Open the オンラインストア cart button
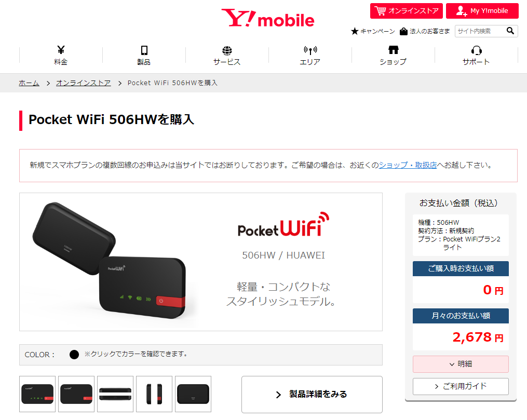The height and width of the screenshot is (420, 527). (x=407, y=11)
